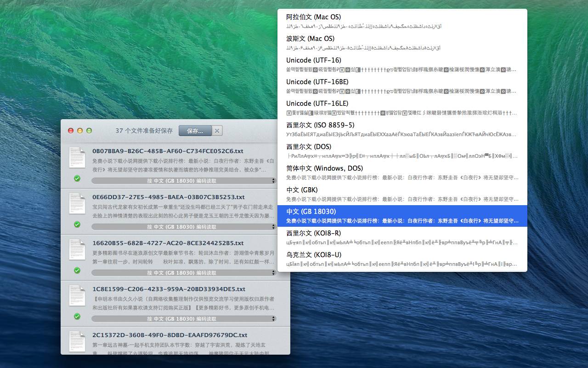Click the X cancel button beside 保存
This screenshot has width=588, height=368.
(x=217, y=131)
